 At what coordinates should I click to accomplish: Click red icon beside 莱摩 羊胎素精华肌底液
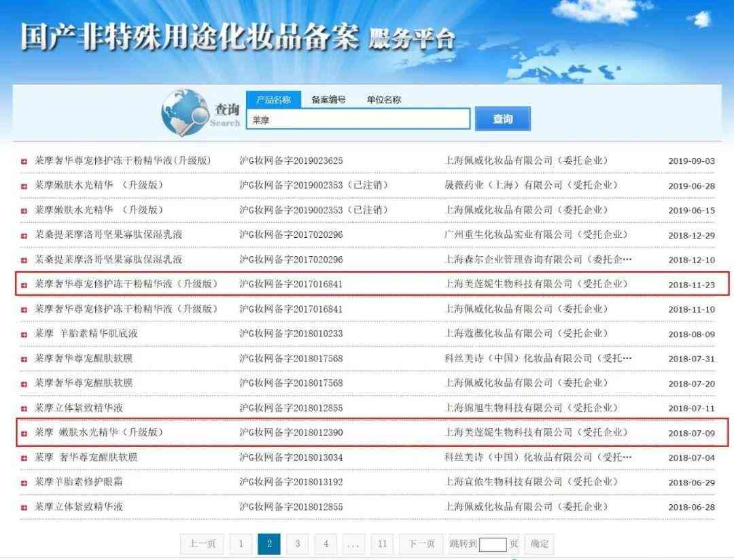[x=24, y=334]
